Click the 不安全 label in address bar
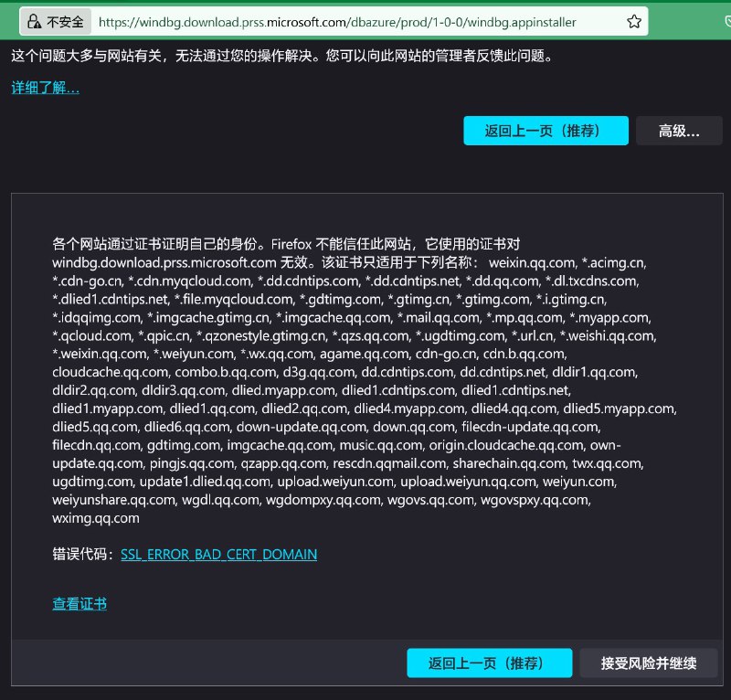Screen dimensions: 731x700 (x=65, y=22)
